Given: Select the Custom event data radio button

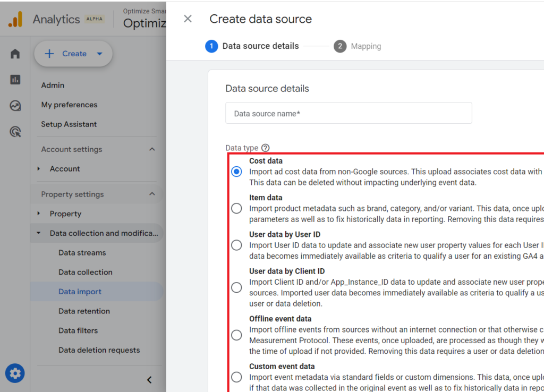Looking at the screenshot, I should [236, 377].
